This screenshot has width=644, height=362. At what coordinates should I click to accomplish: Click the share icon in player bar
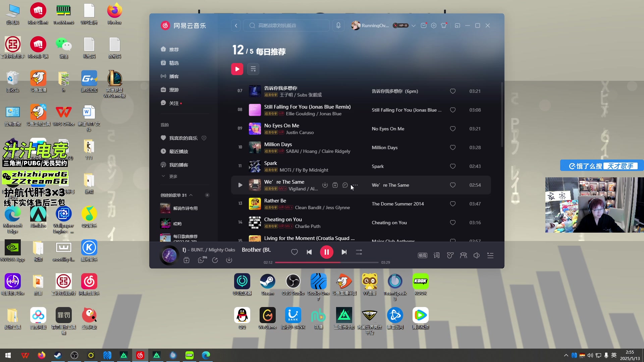(x=215, y=260)
